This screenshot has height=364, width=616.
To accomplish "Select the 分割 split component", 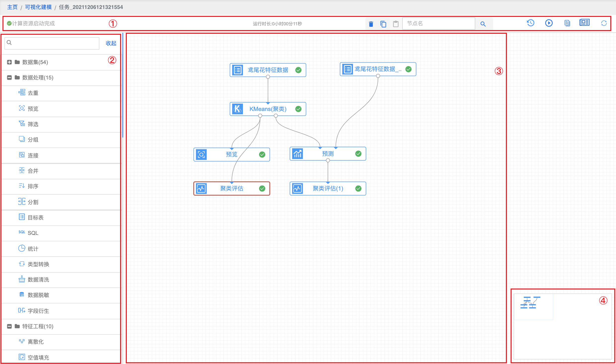I will 61,202.
